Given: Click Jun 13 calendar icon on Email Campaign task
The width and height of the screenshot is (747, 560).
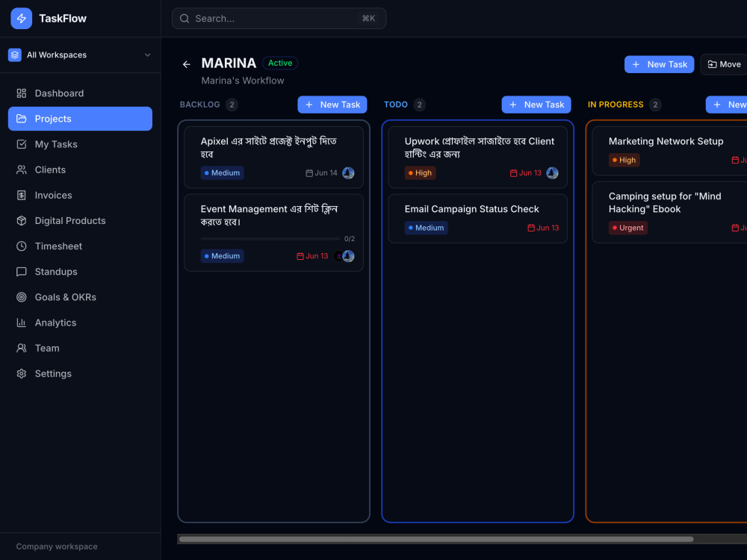Looking at the screenshot, I should 531,228.
